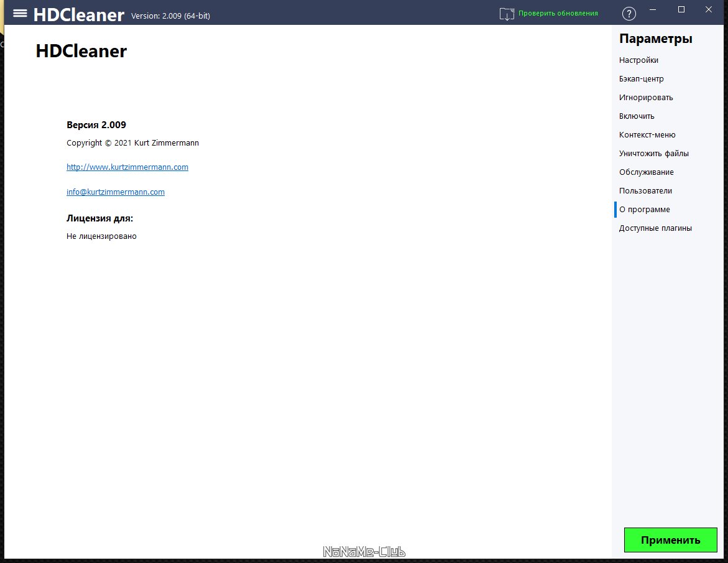The height and width of the screenshot is (563, 728).
Task: Switch to Обслуживание section
Action: (646, 172)
